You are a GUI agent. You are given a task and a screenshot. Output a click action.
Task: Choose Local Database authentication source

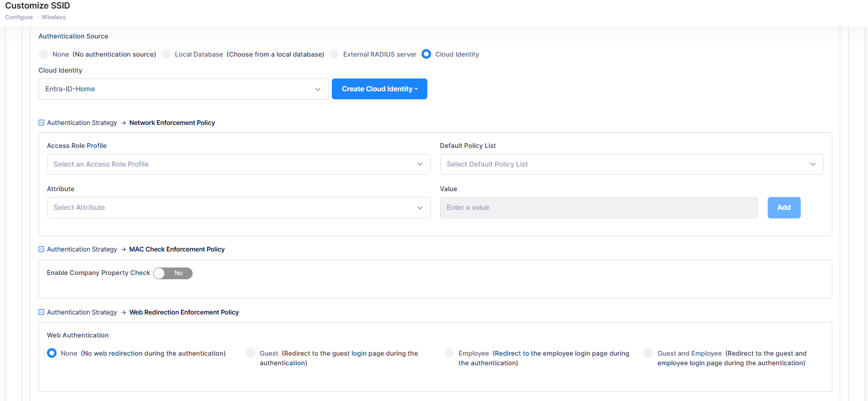coord(166,54)
